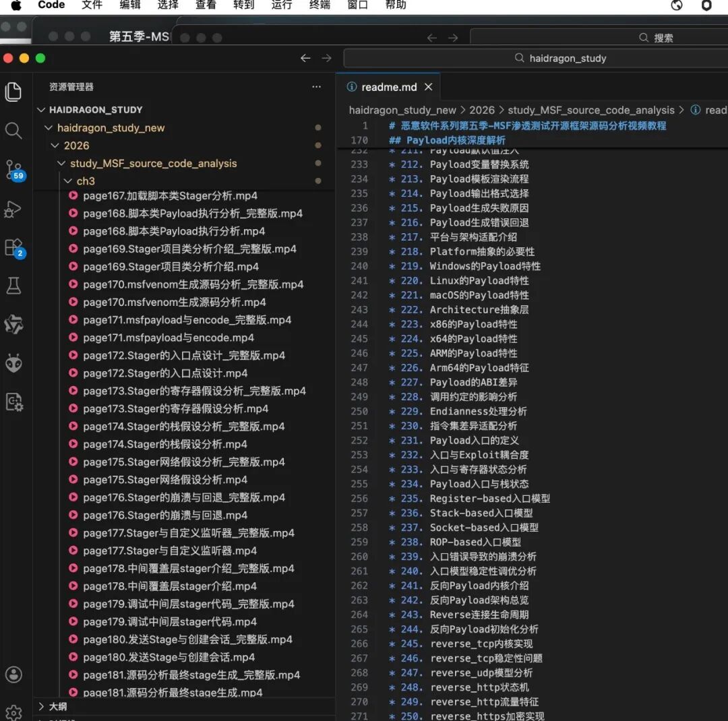Click the 搜索 field in the rear window
The image size is (728, 721).
pos(599,38)
